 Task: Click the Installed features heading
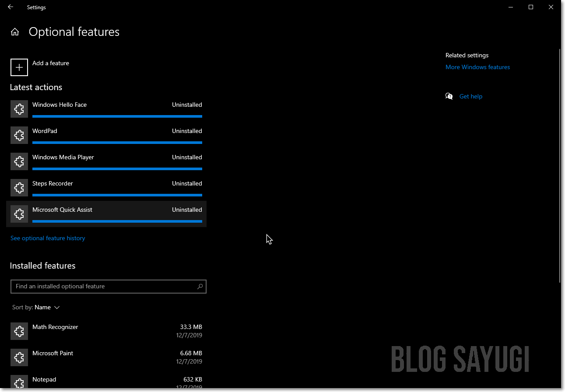[x=42, y=266]
